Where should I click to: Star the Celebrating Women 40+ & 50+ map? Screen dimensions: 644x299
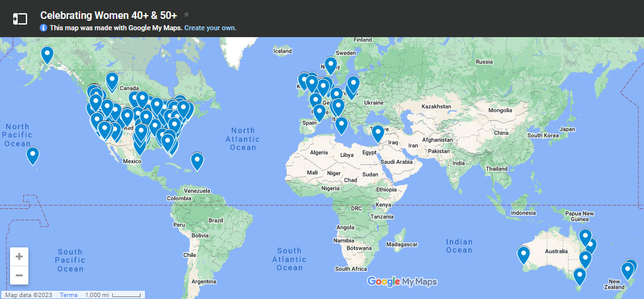pos(187,14)
